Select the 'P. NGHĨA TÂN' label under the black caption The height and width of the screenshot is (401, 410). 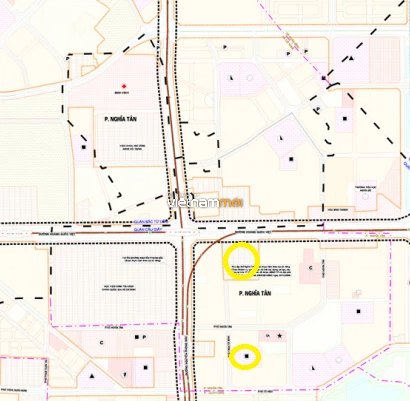point(255,293)
